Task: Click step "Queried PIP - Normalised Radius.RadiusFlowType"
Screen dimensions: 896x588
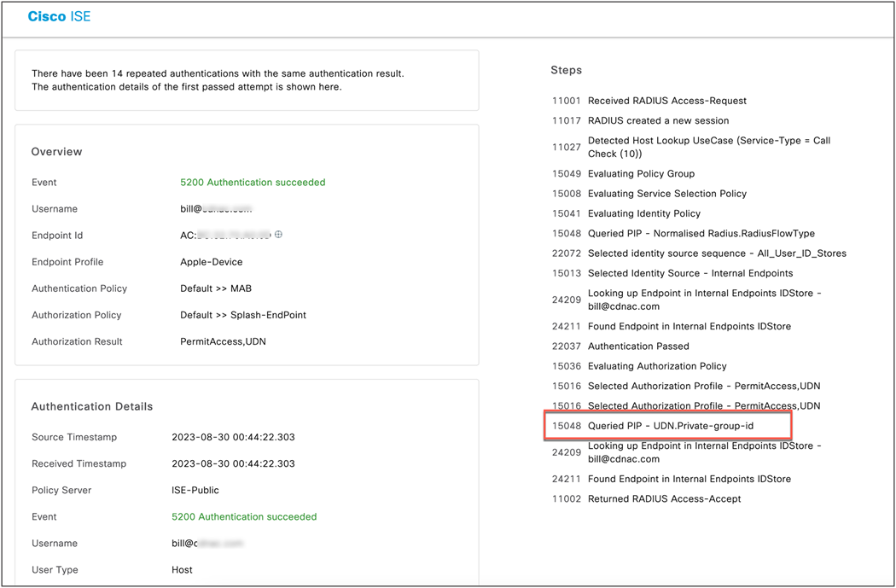Action: [684, 234]
